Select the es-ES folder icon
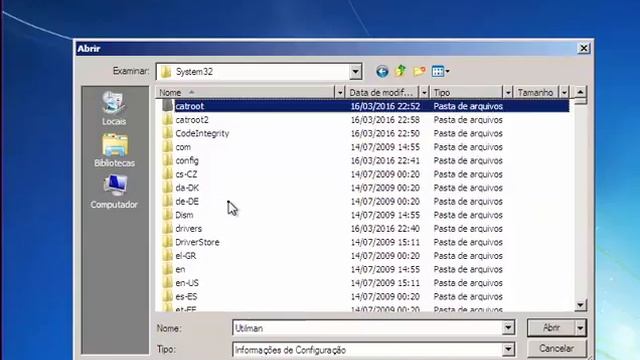640x360 pixels. [167, 296]
